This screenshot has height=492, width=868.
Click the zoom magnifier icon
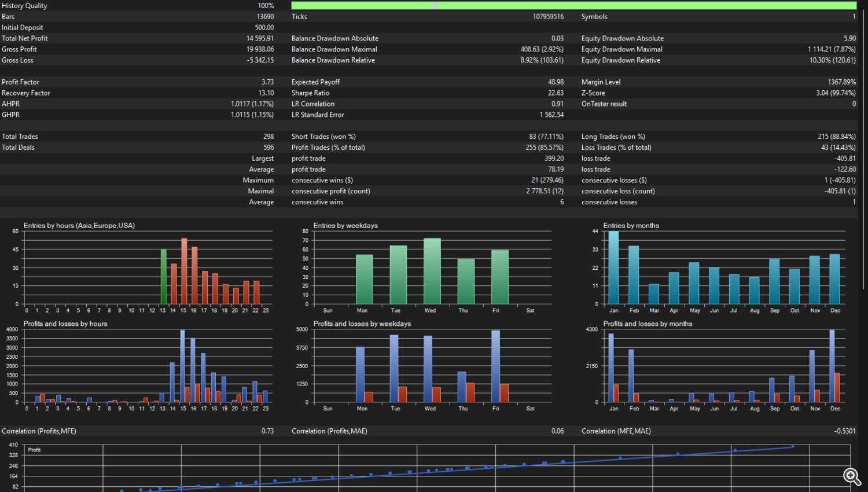[x=852, y=476]
